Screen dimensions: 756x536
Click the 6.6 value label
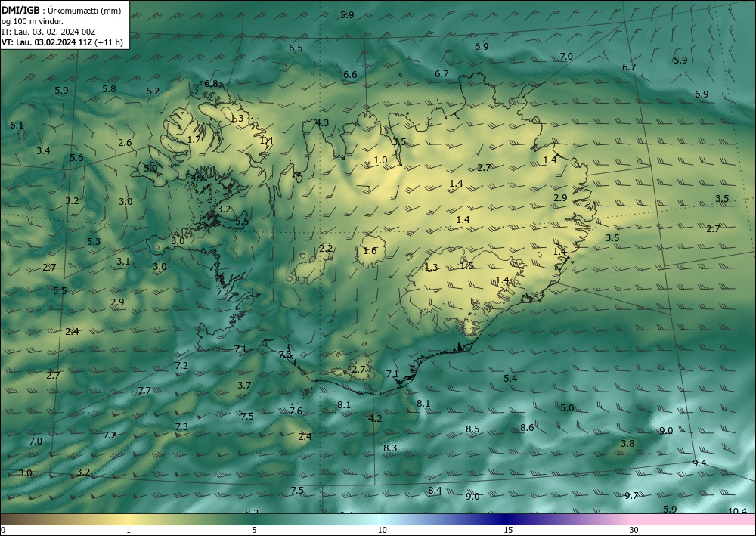coord(350,75)
